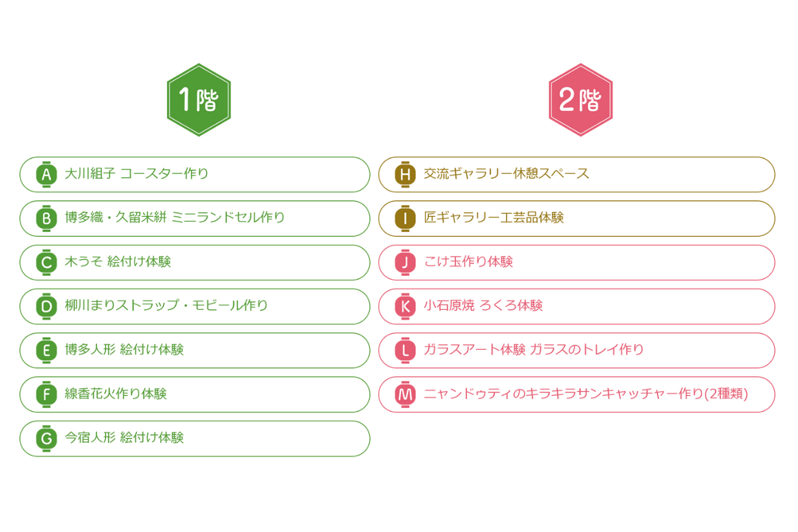Open 大川組子 コースター作り entry
Screen dimensions: 798x532
[195, 174]
